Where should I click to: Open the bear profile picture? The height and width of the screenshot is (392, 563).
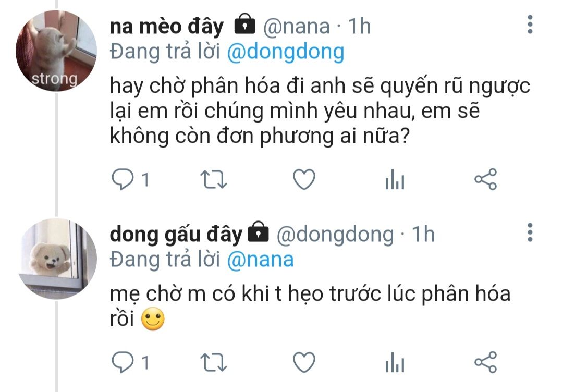[x=57, y=259]
